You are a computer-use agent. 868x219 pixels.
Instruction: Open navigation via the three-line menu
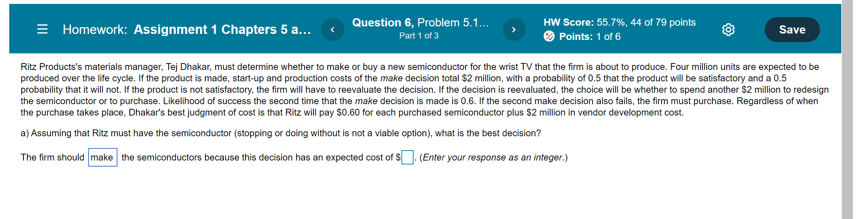click(x=42, y=30)
